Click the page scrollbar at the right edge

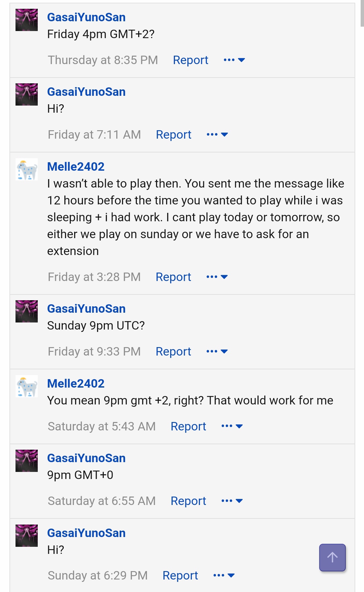[x=362, y=13]
